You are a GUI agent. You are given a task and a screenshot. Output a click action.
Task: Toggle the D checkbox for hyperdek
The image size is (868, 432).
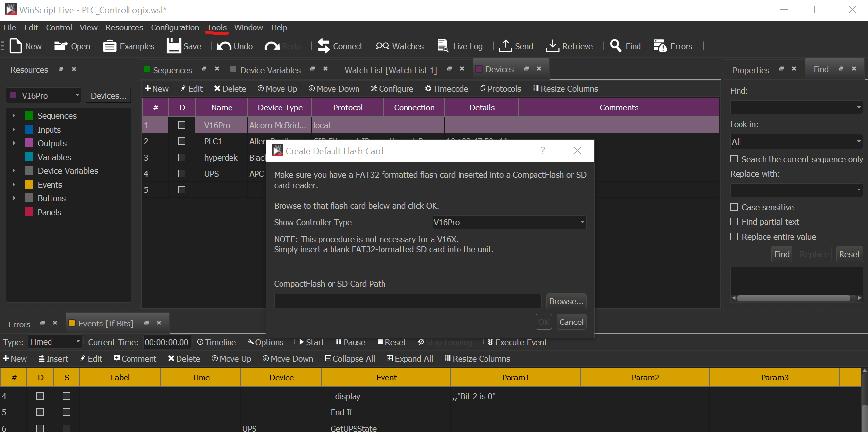tap(181, 158)
